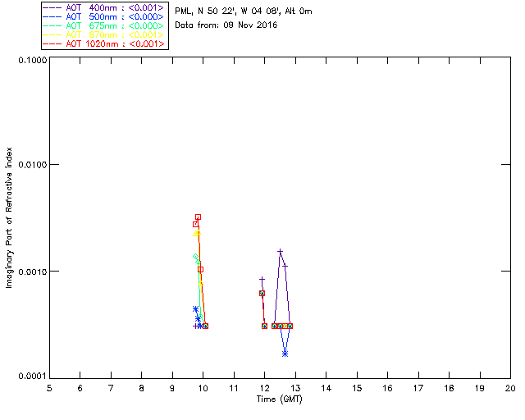Image resolution: width=525 pixels, height=420 pixels.
Task: Select the AOT 1020nm legend entry
Action: (x=104, y=43)
